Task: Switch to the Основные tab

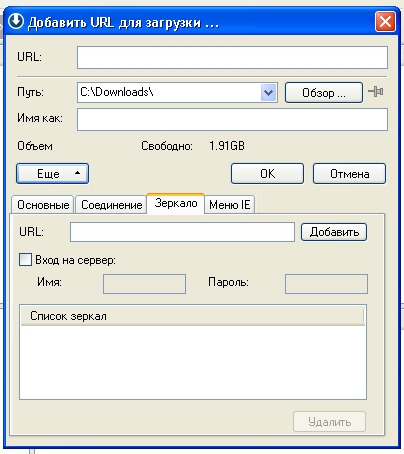Action: 43,204
